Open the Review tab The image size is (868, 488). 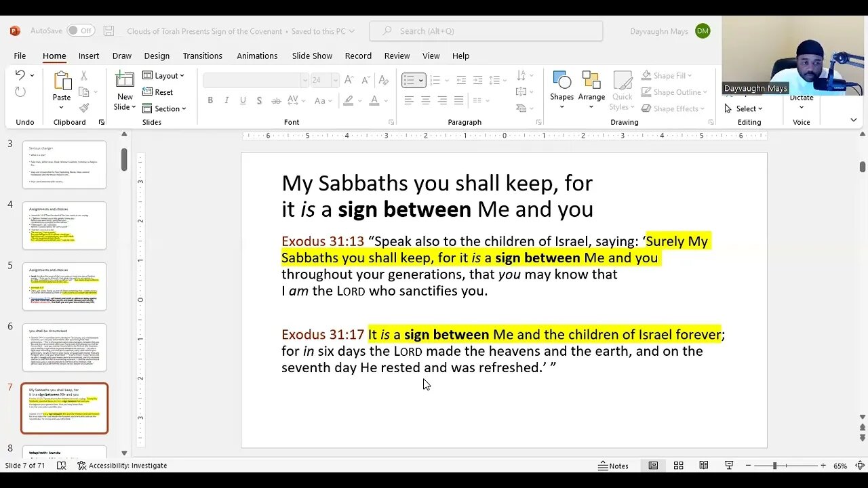(x=397, y=56)
